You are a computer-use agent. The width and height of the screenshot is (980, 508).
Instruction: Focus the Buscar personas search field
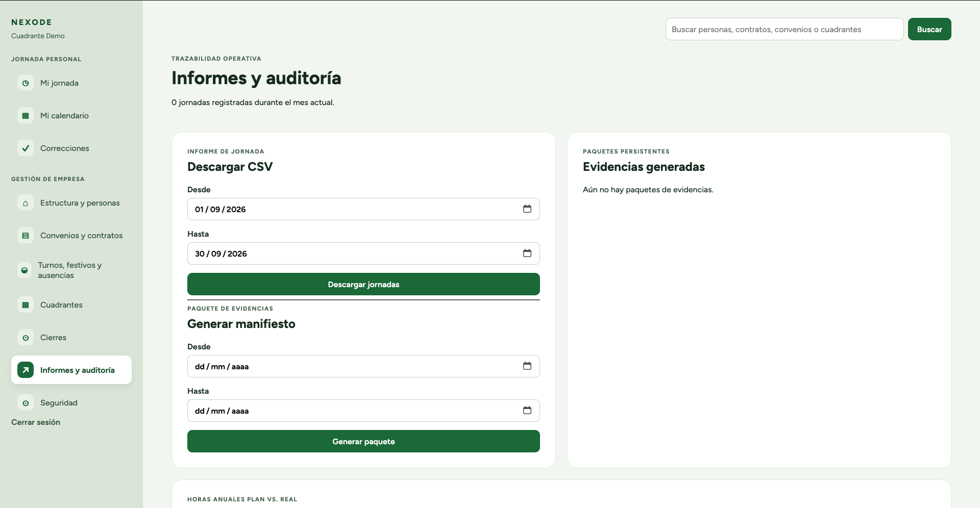coord(785,29)
